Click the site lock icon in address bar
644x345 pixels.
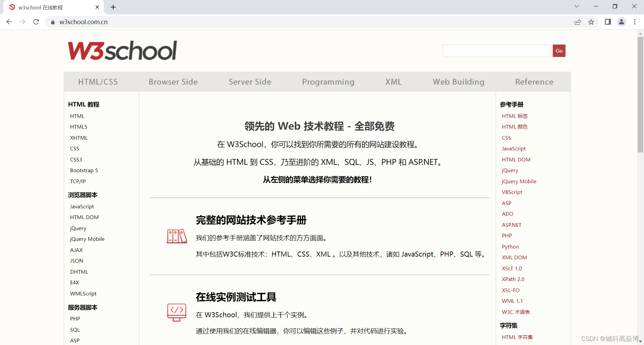[x=53, y=22]
